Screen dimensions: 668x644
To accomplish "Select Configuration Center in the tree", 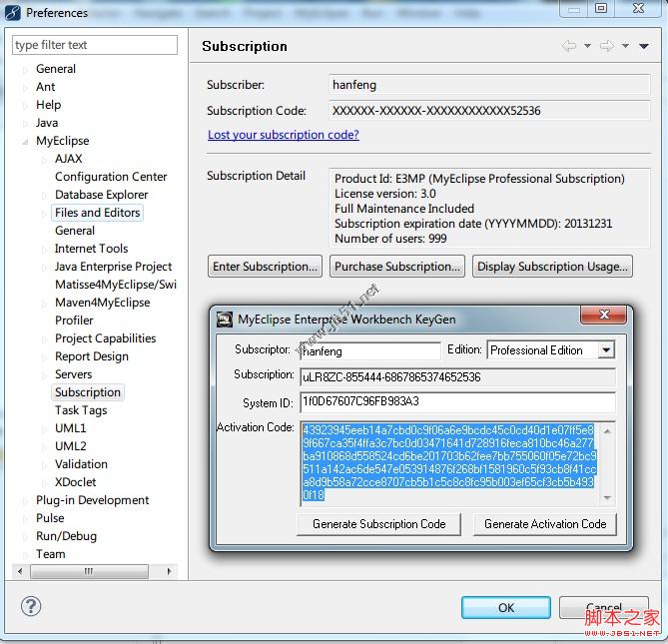I will click(111, 177).
